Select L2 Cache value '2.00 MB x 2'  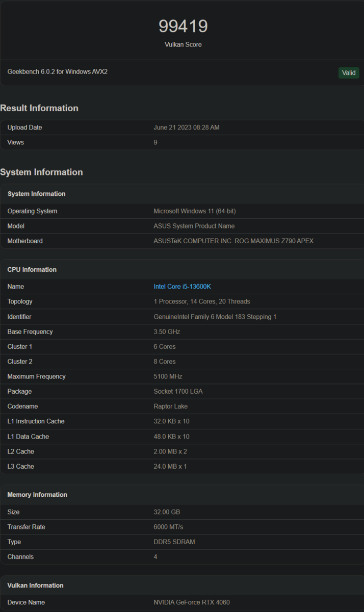click(x=170, y=451)
